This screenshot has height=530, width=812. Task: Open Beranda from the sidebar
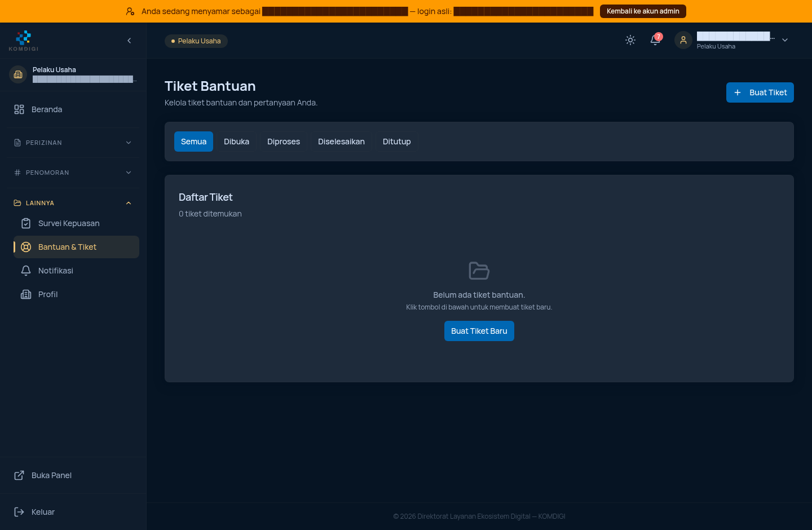[x=73, y=109]
